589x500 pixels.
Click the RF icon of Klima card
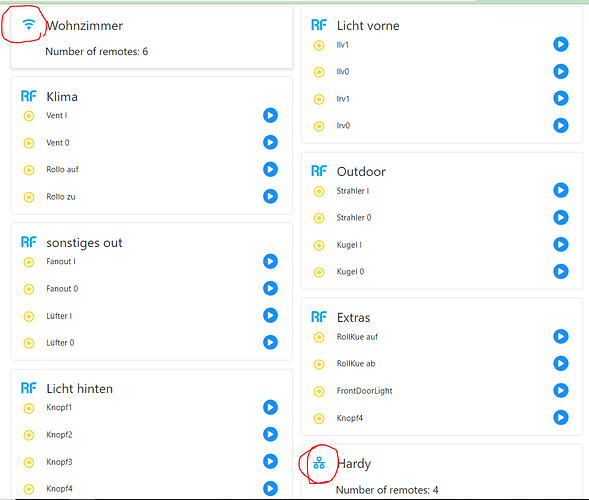click(29, 96)
